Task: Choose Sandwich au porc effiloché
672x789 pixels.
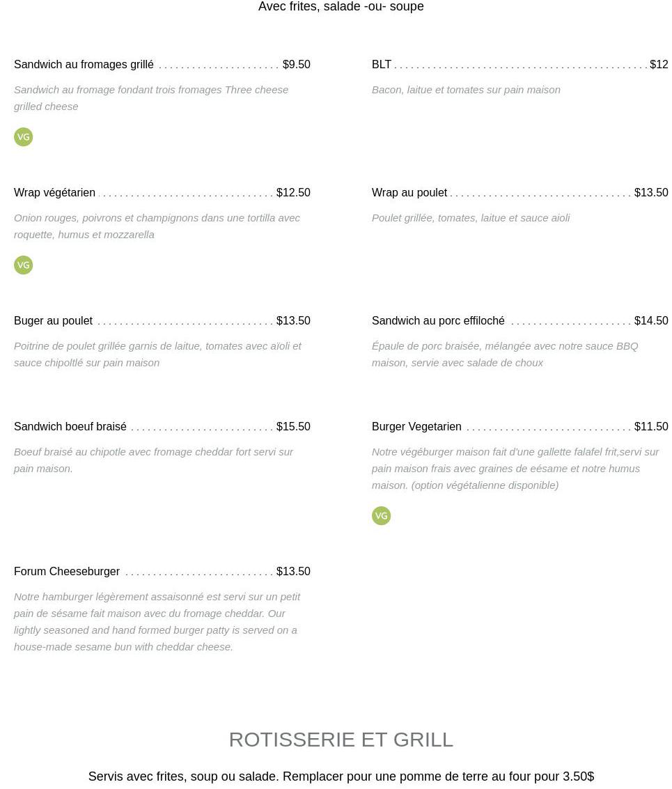Action: tap(438, 321)
